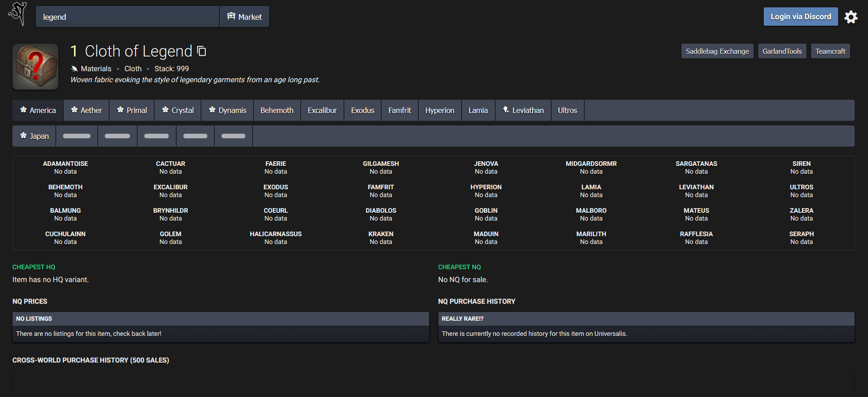Screen dimensions: 868x397
Task: Click the FAERIE world entry
Action: coord(276,167)
